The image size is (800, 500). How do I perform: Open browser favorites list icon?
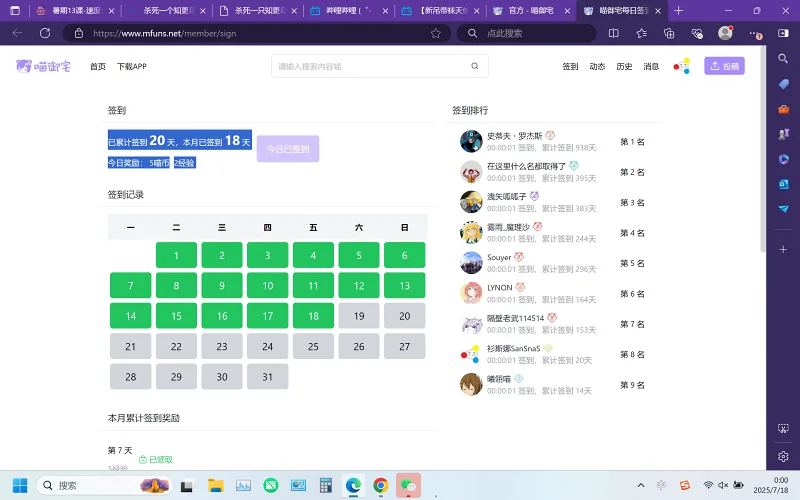tap(641, 33)
